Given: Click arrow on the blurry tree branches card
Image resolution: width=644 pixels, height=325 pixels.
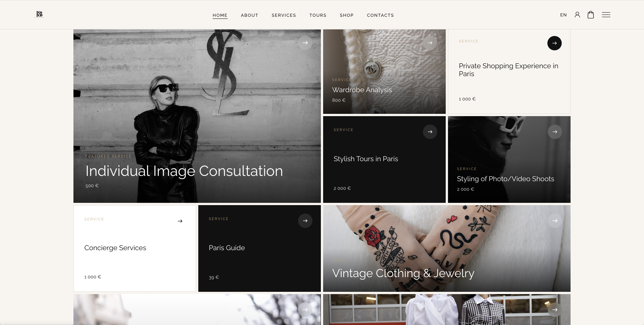Looking at the screenshot, I should coord(305,310).
